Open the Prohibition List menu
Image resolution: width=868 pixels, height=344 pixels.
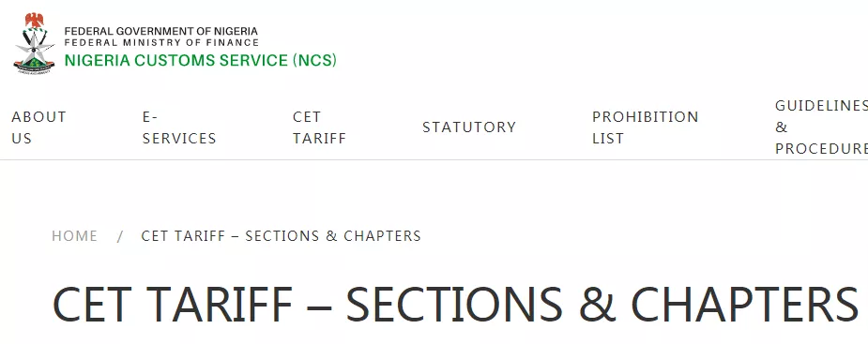(x=645, y=127)
